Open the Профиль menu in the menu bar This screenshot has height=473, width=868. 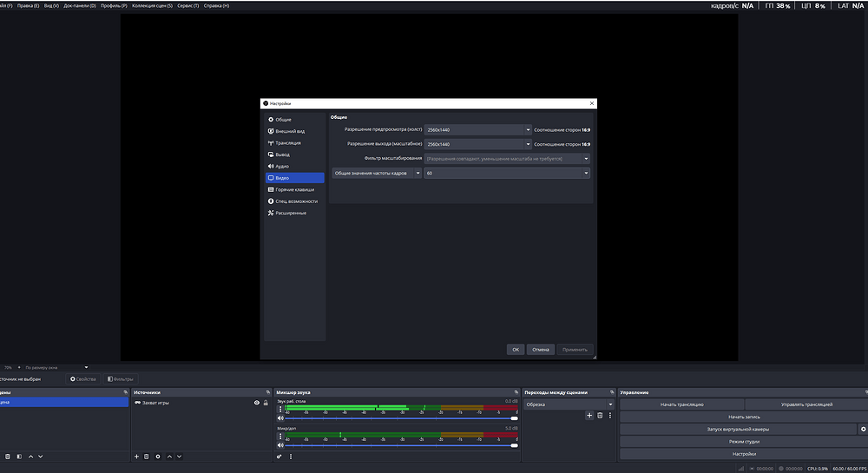tap(113, 5)
